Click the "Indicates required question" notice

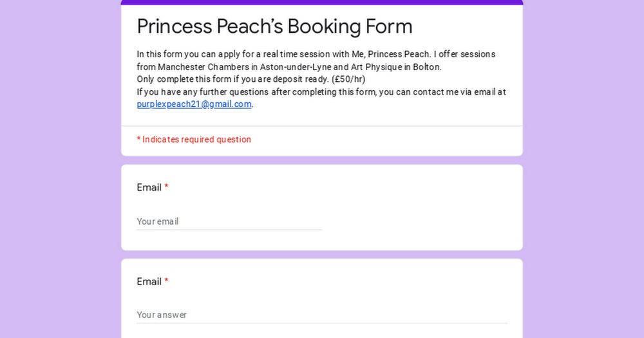194,140
